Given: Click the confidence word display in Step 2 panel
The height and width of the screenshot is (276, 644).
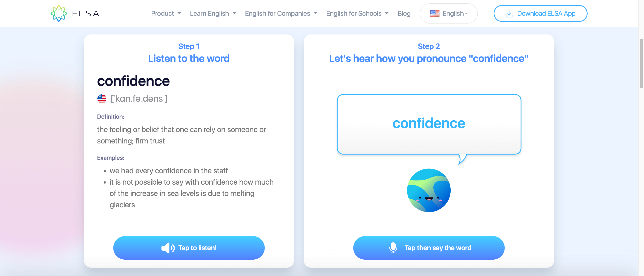Looking at the screenshot, I should pos(429,123).
